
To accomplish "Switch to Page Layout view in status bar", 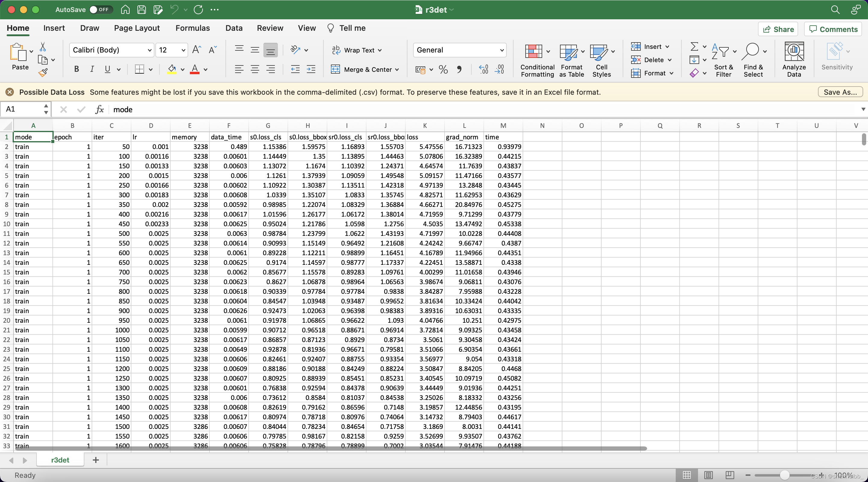I will [x=708, y=475].
